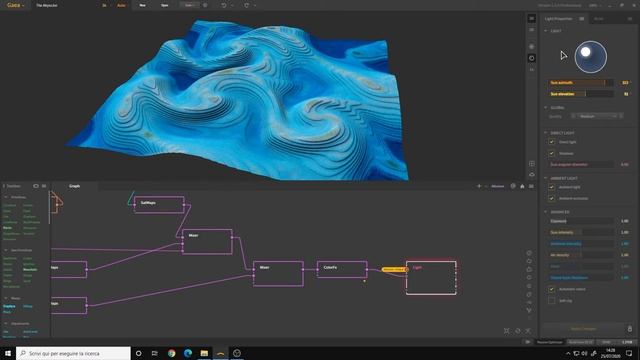Open the Quality Medium dropdown
640x360 pixels.
597,116
